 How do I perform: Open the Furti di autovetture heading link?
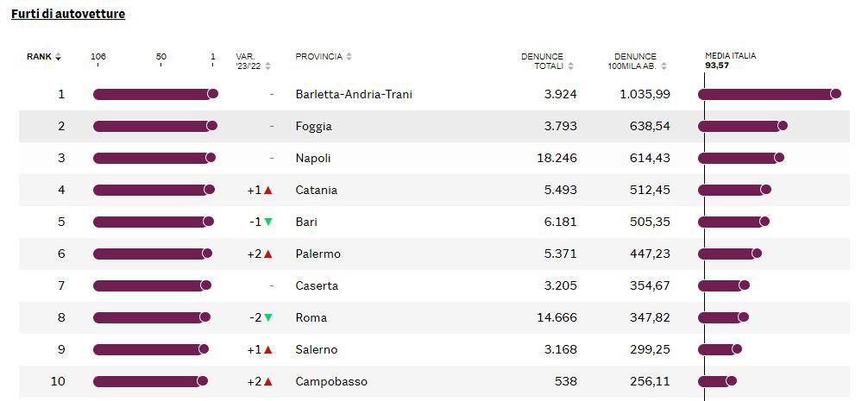pyautogui.click(x=68, y=14)
